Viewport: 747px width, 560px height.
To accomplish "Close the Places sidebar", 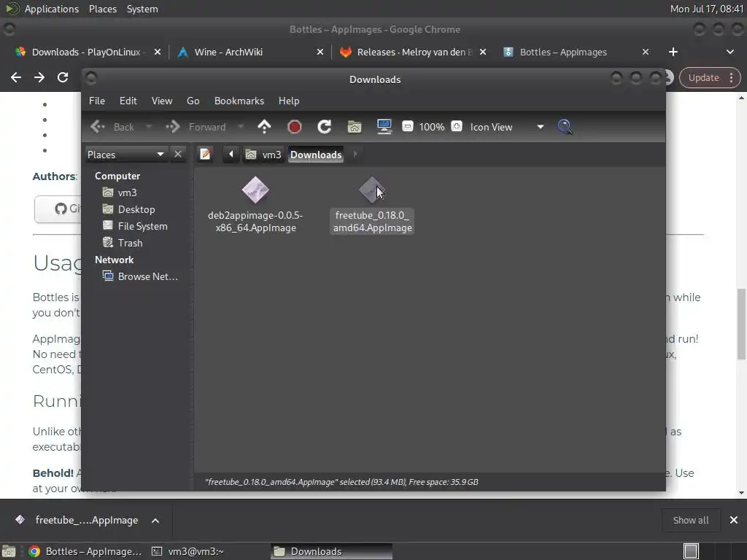I will click(178, 155).
